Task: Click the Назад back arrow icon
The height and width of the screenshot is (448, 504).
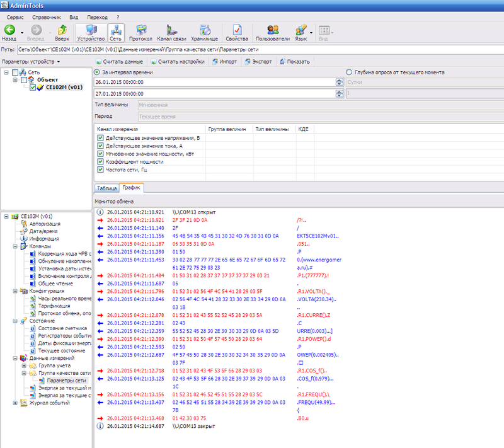Action: tap(10, 30)
